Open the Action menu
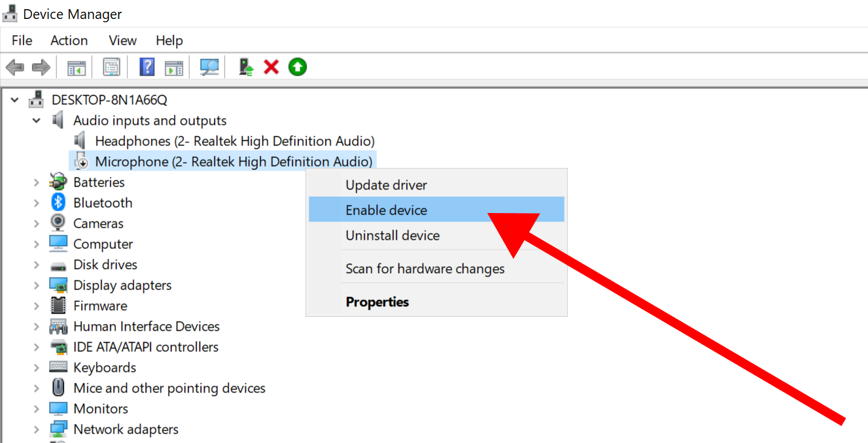868x443 pixels. (69, 40)
